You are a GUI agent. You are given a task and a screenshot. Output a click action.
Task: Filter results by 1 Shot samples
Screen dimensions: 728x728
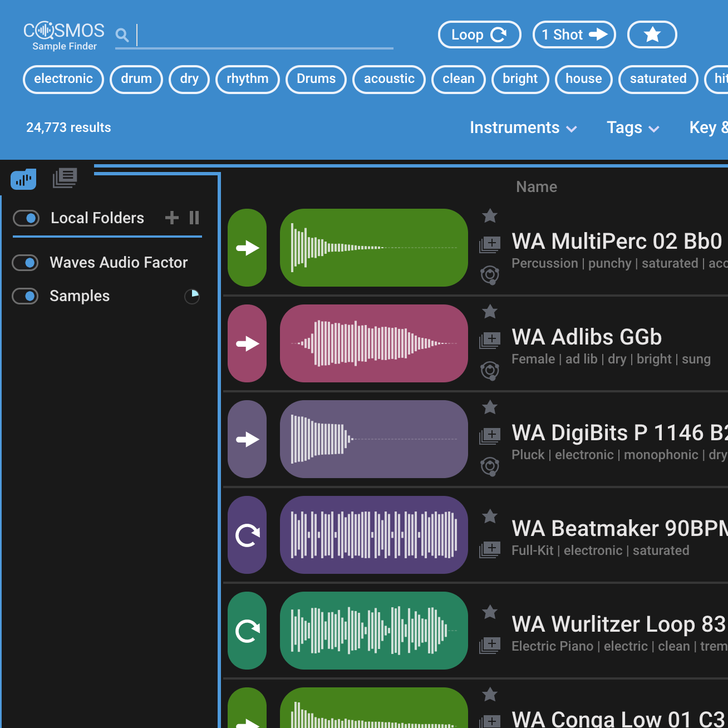(574, 35)
